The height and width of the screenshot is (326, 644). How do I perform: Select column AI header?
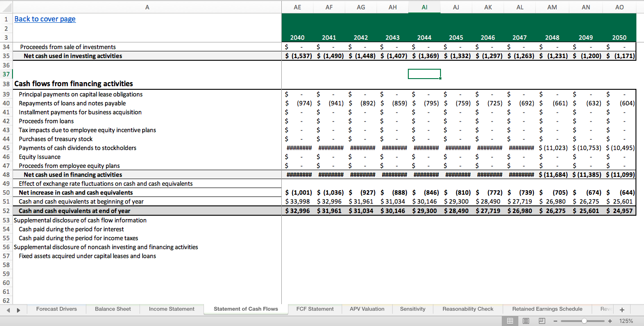point(424,7)
